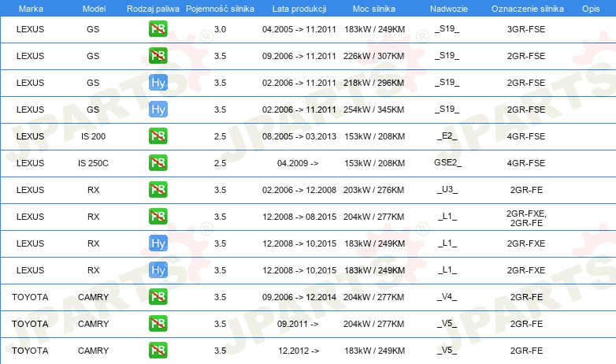Image resolution: width=616 pixels, height=364 pixels.
Task: Select the 02.2006 -> 12.2008 production years
Action: coord(299,189)
